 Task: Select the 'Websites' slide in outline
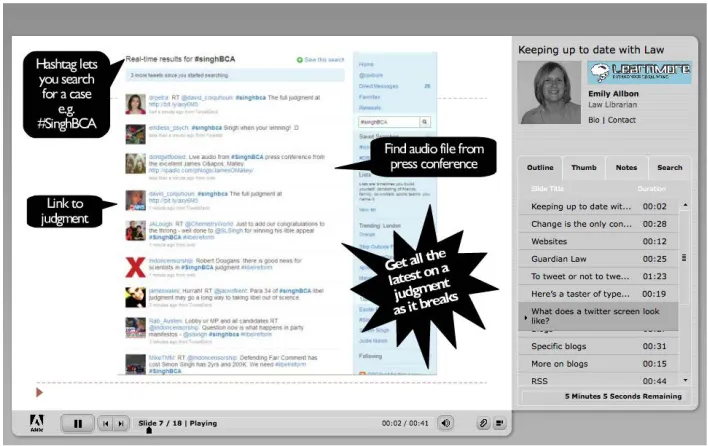(x=598, y=242)
